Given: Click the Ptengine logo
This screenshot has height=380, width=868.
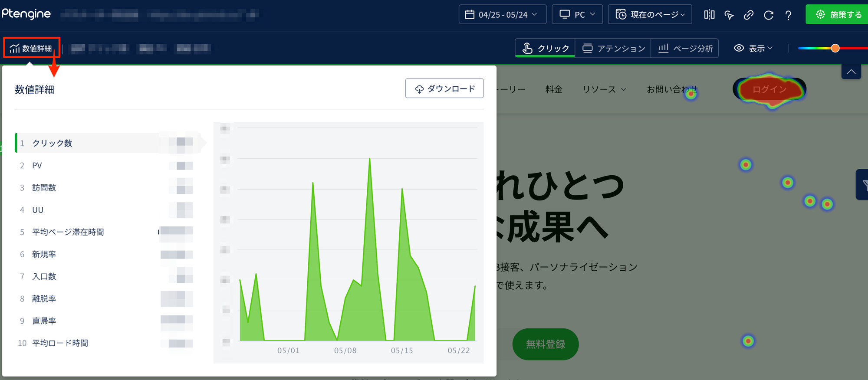Looking at the screenshot, I should pyautogui.click(x=26, y=14).
